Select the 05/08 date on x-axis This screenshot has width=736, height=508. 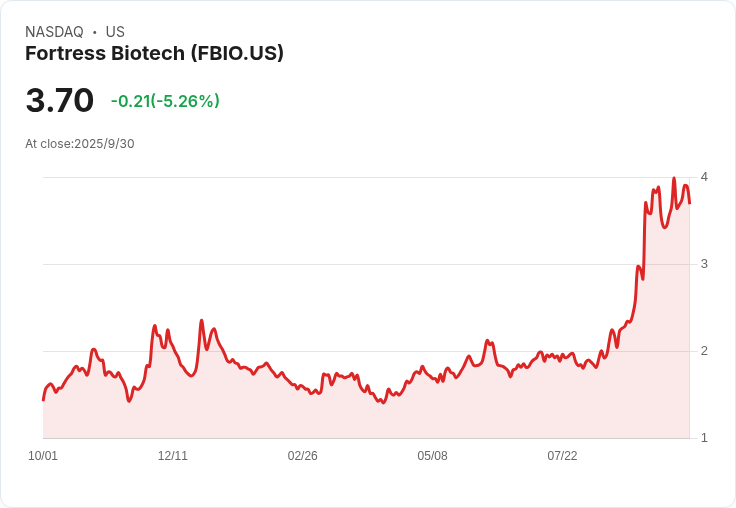[x=432, y=456]
